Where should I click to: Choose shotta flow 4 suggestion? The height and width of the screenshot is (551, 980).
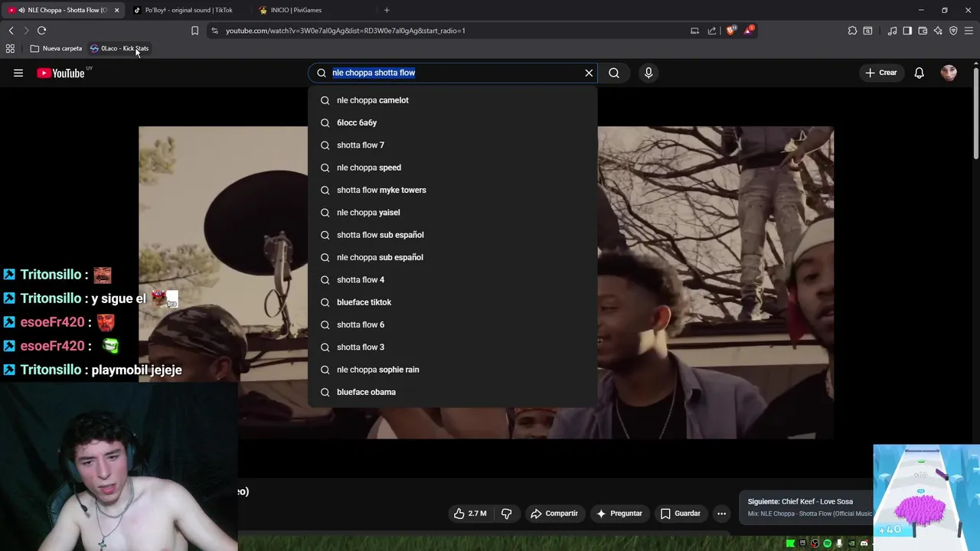[x=452, y=279]
